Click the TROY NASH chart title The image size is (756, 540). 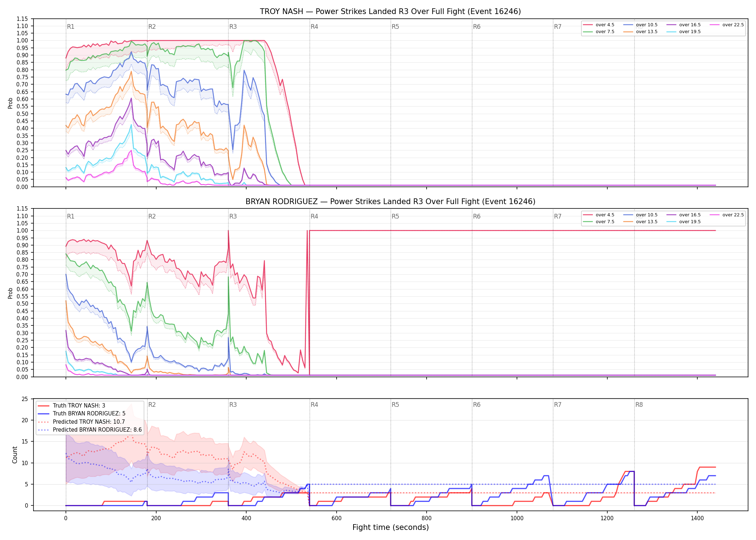click(390, 12)
